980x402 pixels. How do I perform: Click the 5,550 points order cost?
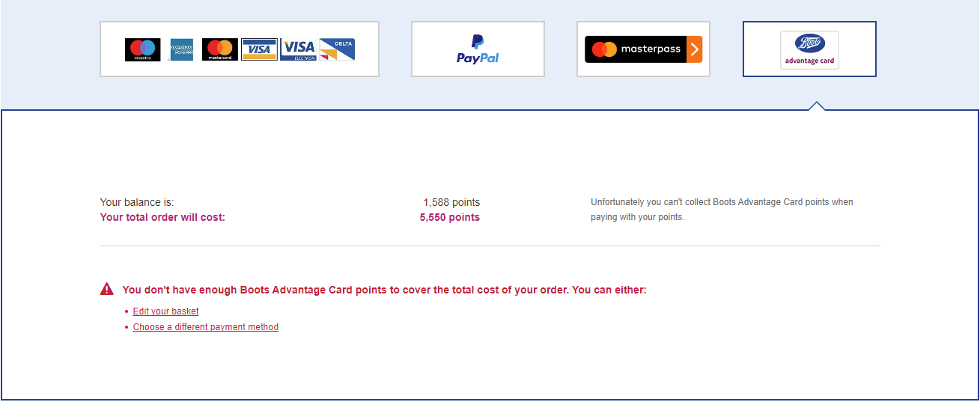[450, 218]
